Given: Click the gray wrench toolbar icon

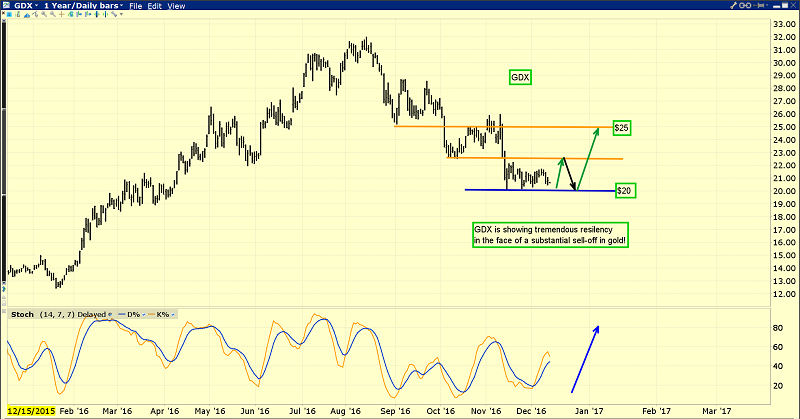Looking at the screenshot, I should (x=114, y=14).
